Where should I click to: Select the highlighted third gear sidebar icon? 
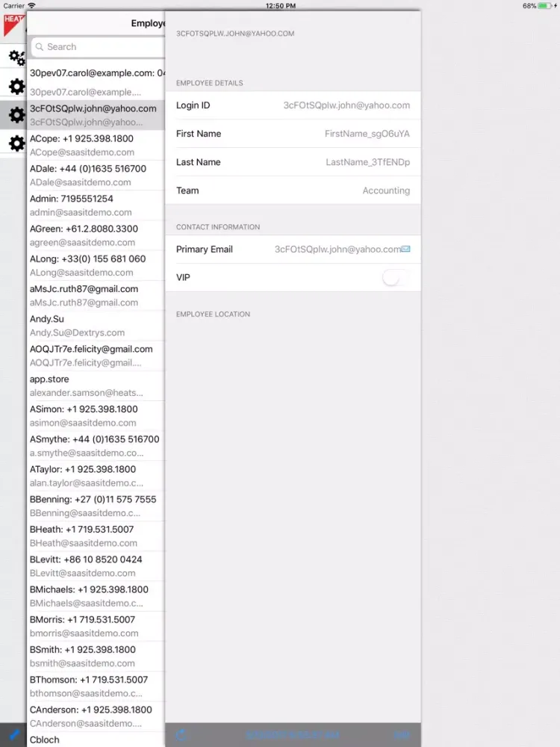pyautogui.click(x=16, y=114)
